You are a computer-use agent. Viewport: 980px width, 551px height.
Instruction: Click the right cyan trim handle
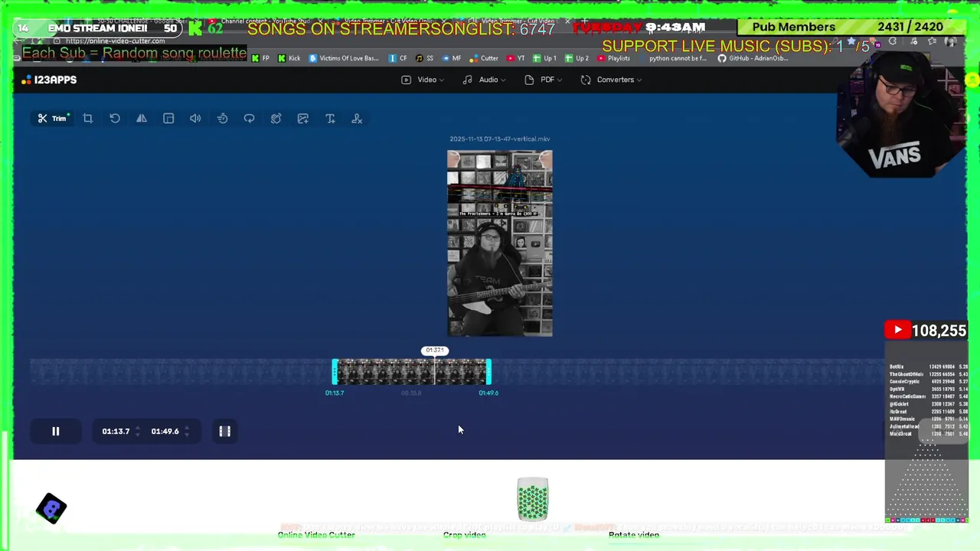[x=488, y=373]
